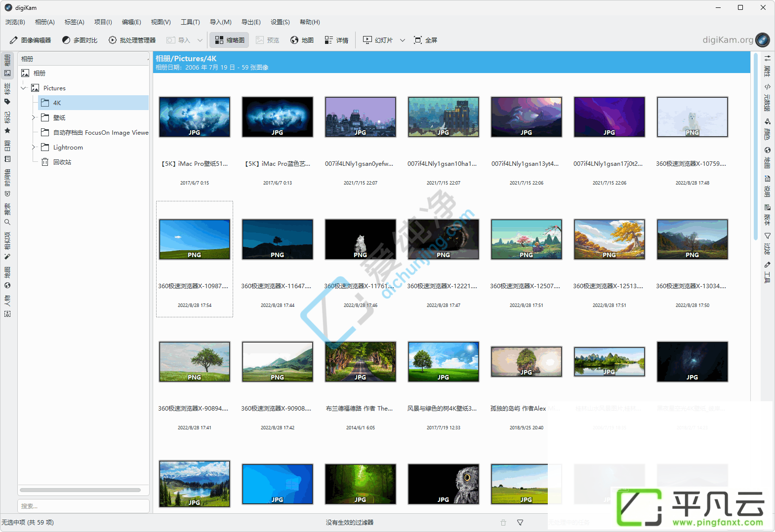Switch to 详情 table view

click(336, 40)
